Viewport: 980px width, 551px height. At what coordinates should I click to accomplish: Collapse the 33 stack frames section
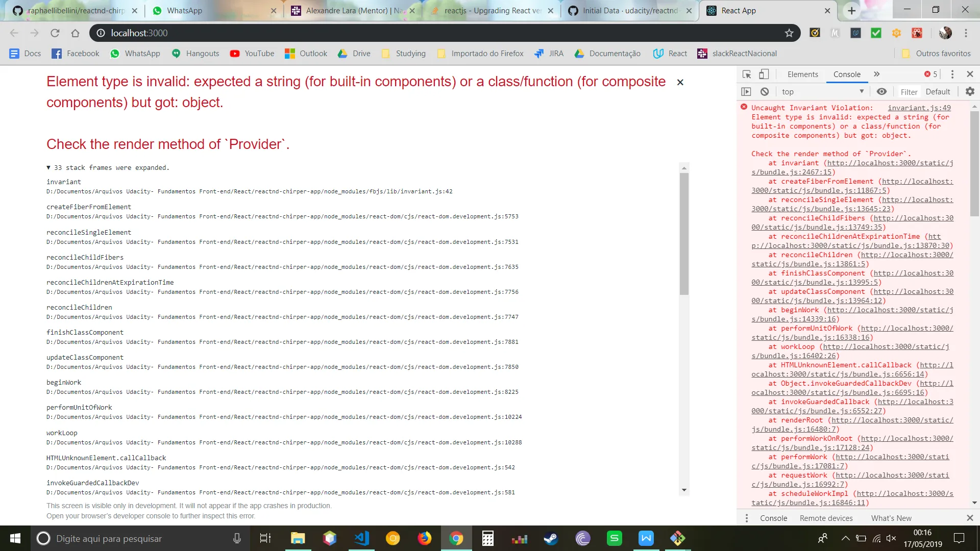pos(48,168)
